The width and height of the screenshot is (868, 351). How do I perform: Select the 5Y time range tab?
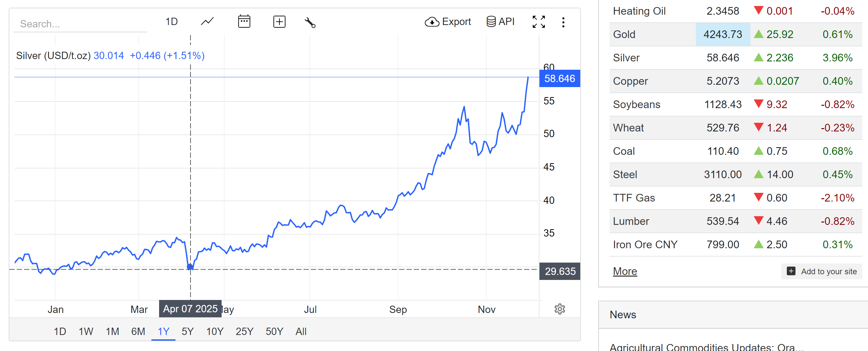pyautogui.click(x=188, y=331)
